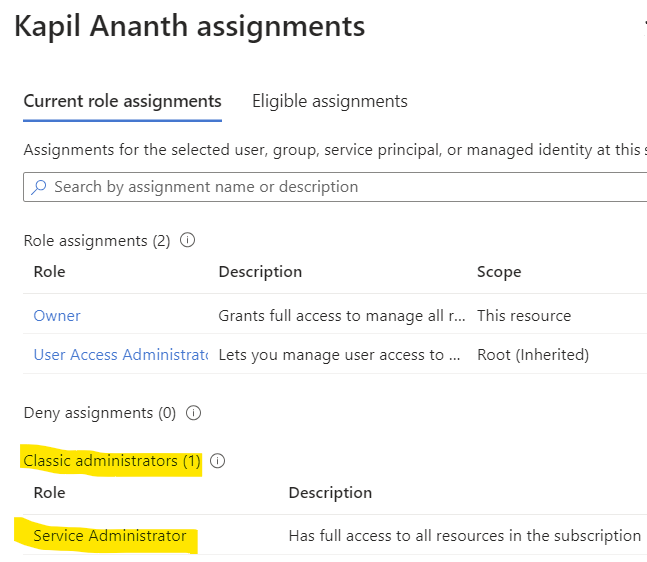Image resolution: width=647 pixels, height=562 pixels.
Task: Click info icon beside Deny assignments (0)
Action: [x=194, y=413]
